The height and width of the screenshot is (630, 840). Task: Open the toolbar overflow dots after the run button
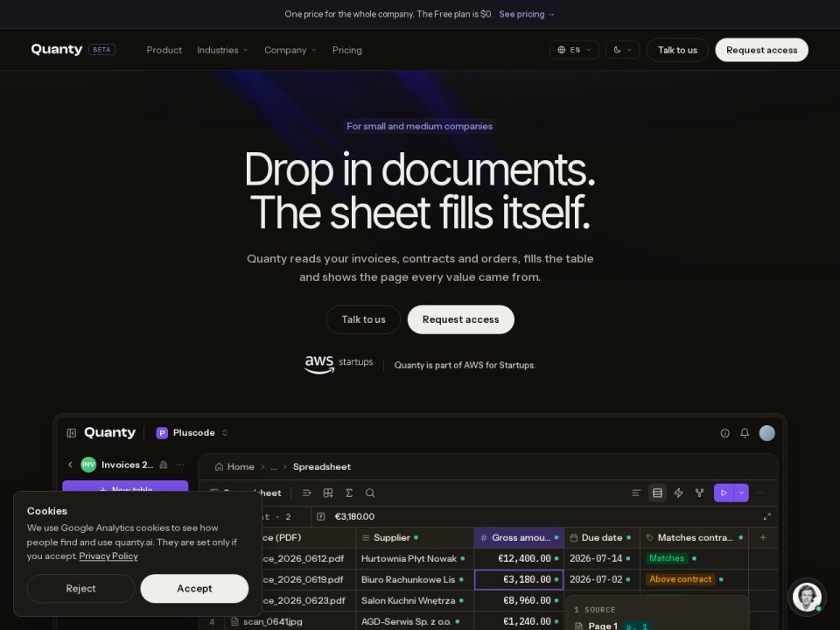click(x=760, y=493)
